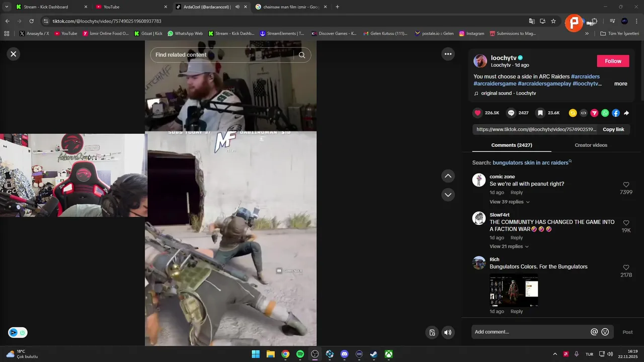Expand 21 replies under SlowF4rt comment
Screen dimensions: 644x362
pos(509,246)
